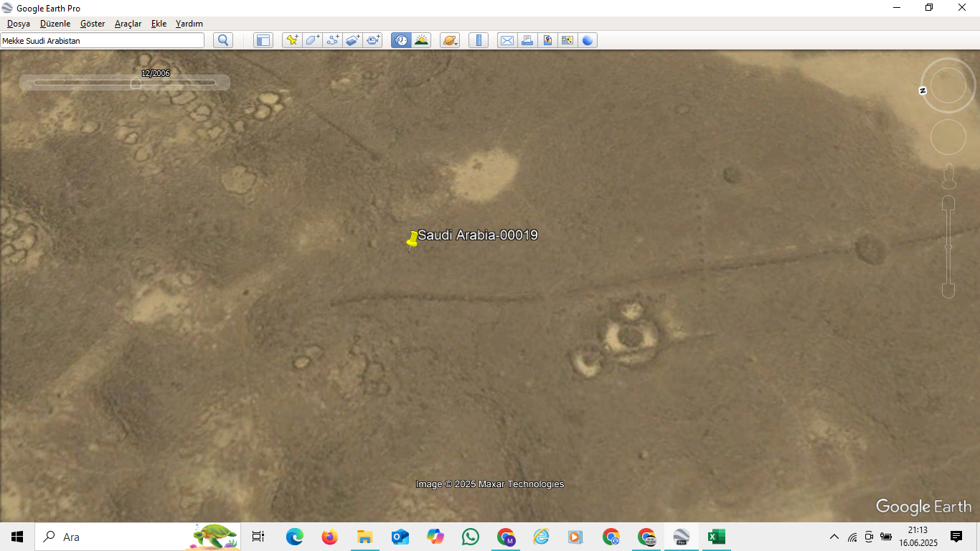Click the N compass north marker
Image resolution: width=980 pixels, height=551 pixels.
[923, 90]
